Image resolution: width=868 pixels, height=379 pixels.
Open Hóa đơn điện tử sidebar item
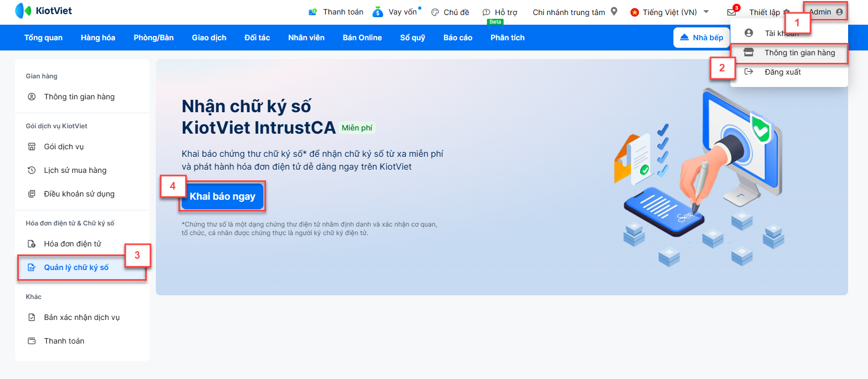click(x=82, y=244)
